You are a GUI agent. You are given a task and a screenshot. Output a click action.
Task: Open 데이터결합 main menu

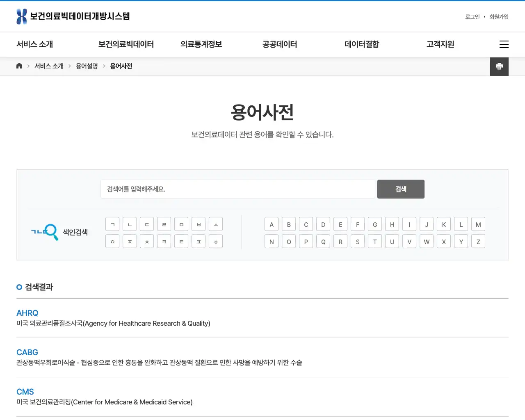pyautogui.click(x=362, y=44)
